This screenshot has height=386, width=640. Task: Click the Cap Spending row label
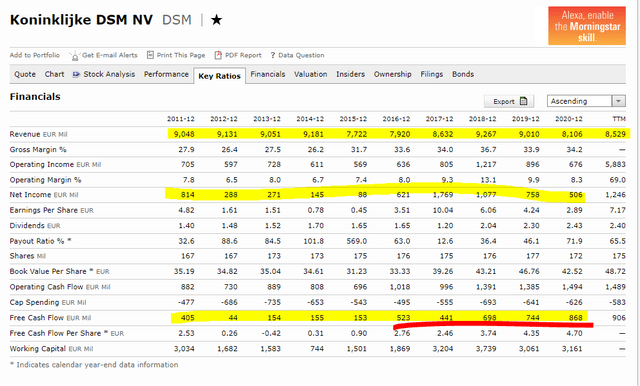tap(48, 302)
